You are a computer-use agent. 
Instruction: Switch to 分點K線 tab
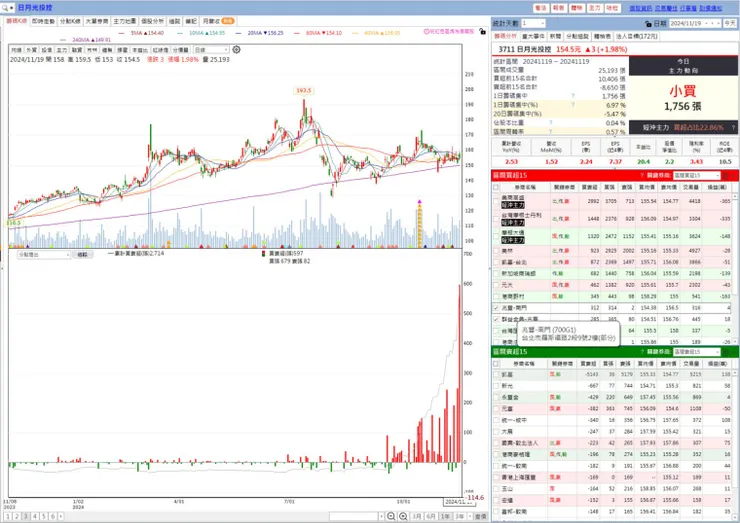click(x=70, y=21)
